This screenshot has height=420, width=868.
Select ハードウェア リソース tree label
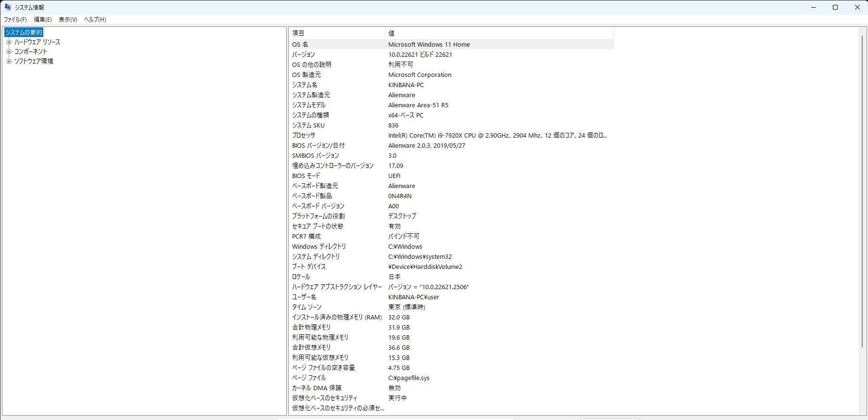(x=37, y=42)
